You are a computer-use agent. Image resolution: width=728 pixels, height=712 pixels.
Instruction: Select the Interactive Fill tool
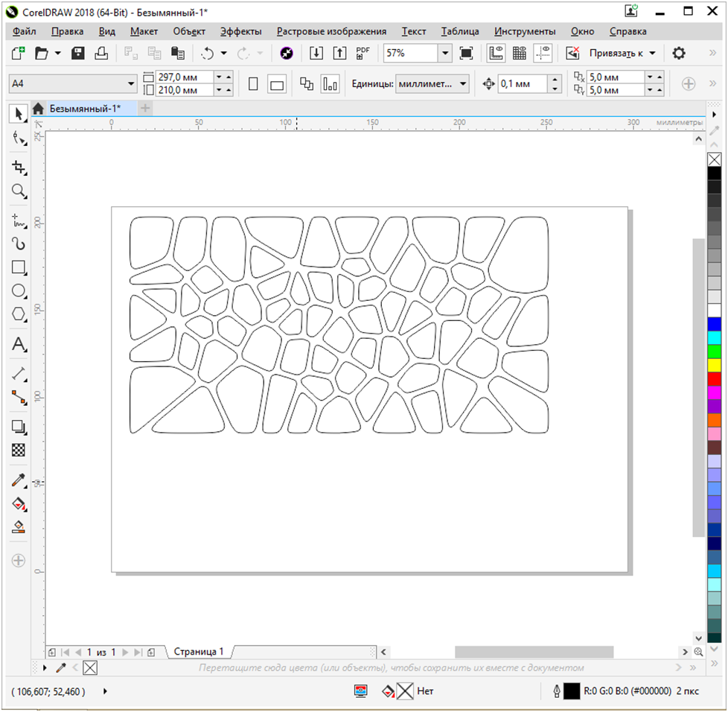coord(18,503)
